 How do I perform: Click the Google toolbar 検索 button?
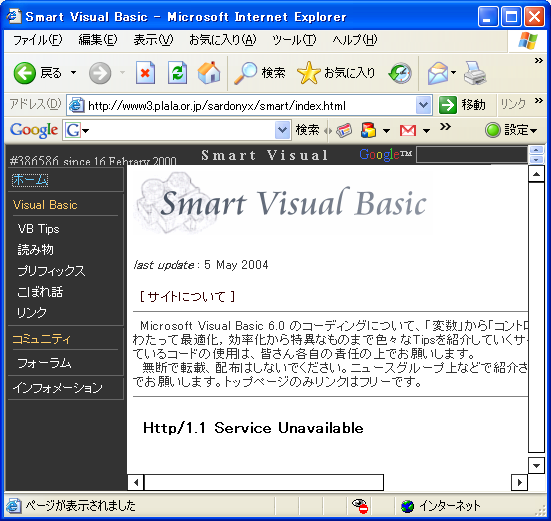[x=307, y=130]
